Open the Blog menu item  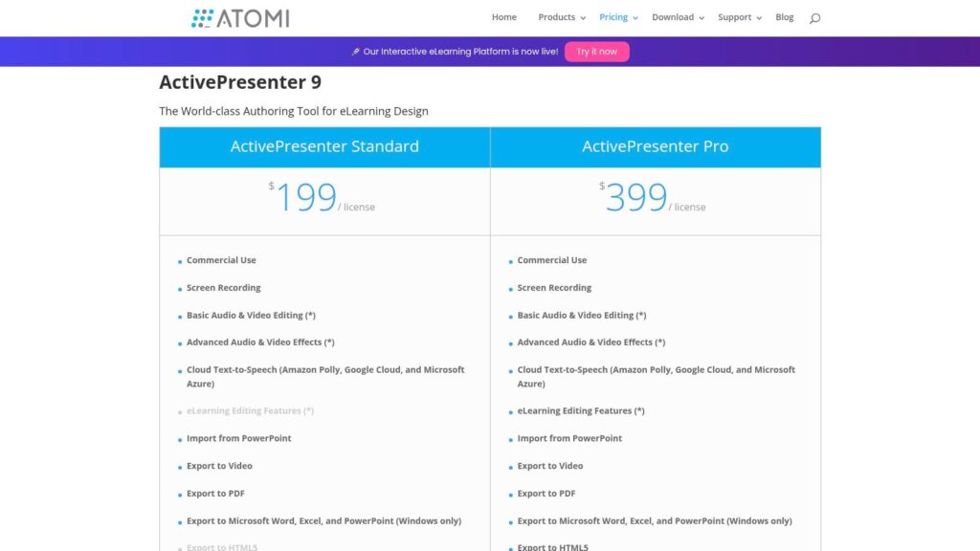tap(785, 17)
